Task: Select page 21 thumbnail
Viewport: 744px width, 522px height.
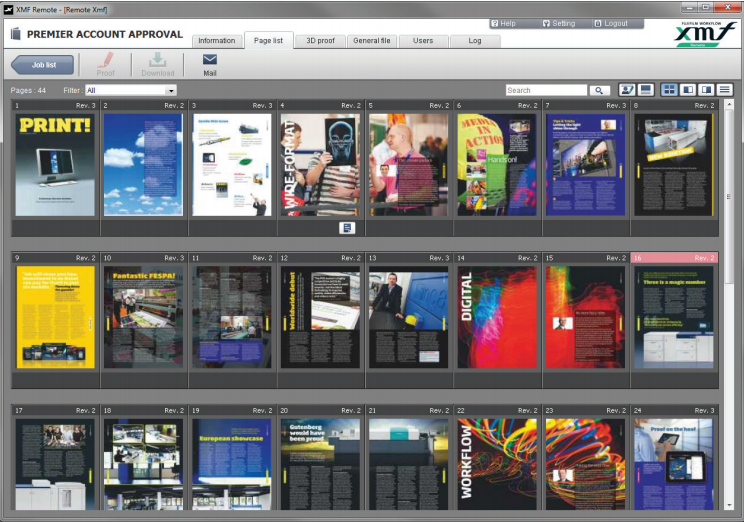Action: [x=408, y=464]
